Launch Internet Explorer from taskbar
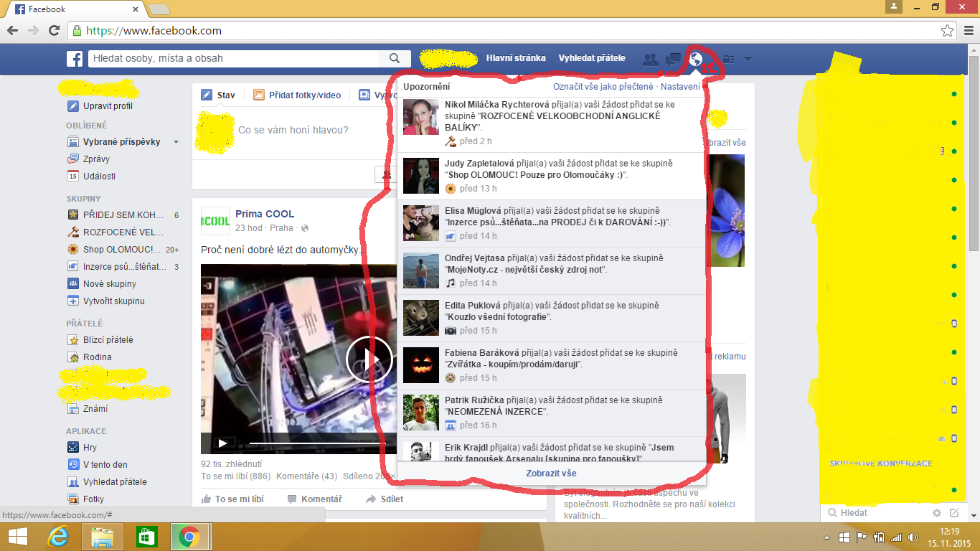 coord(58,537)
